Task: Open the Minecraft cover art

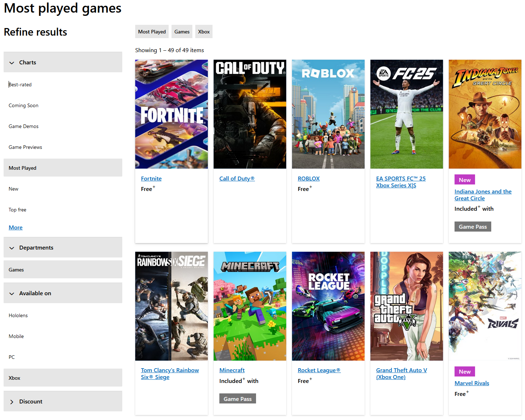Action: [250, 306]
